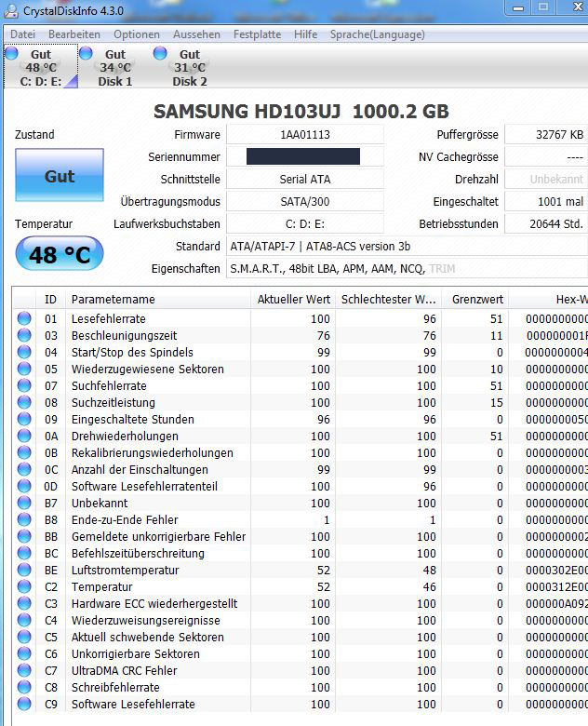Viewport: 588px width, 726px height.
Task: Click status icon for Ende-zu-Ende Fehler
Action: click(x=24, y=519)
